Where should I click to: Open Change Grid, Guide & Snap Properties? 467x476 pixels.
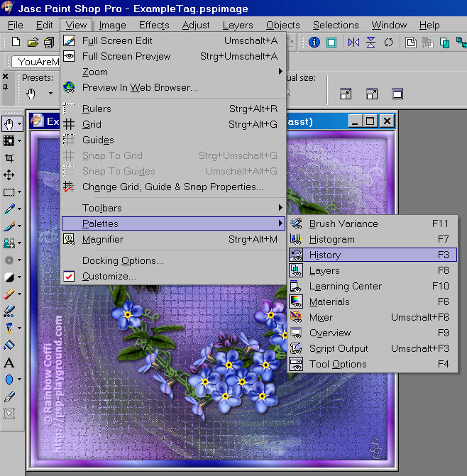173,187
